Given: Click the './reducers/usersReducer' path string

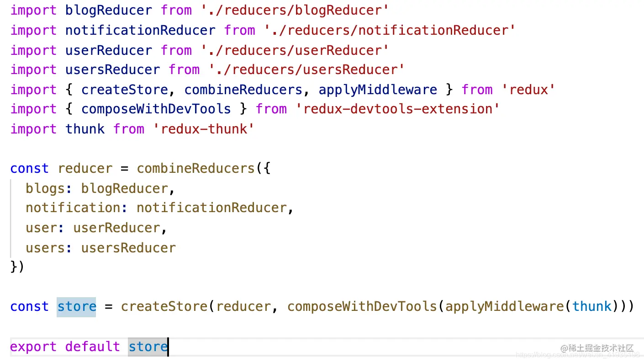Looking at the screenshot, I should [x=306, y=70].
